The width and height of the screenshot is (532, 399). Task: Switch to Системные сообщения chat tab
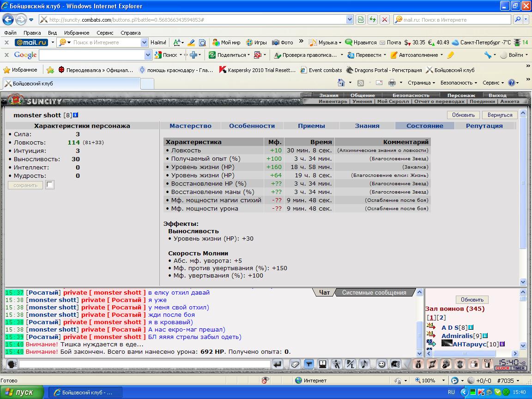click(x=374, y=292)
